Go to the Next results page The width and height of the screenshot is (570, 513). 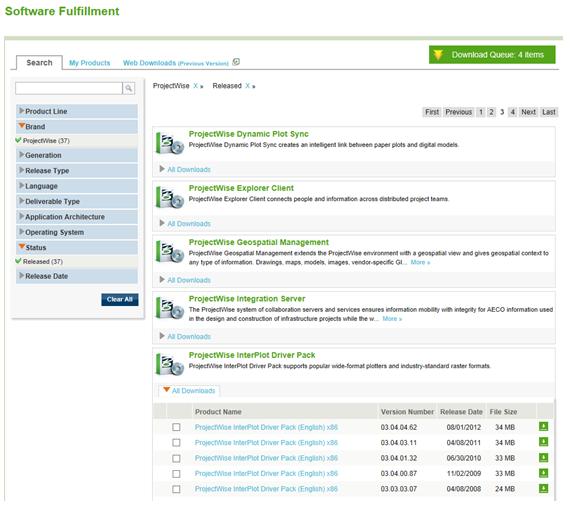528,112
